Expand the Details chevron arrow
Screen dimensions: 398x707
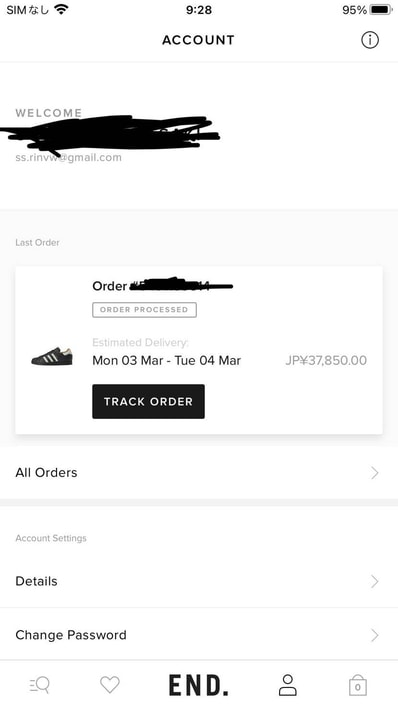click(x=375, y=581)
